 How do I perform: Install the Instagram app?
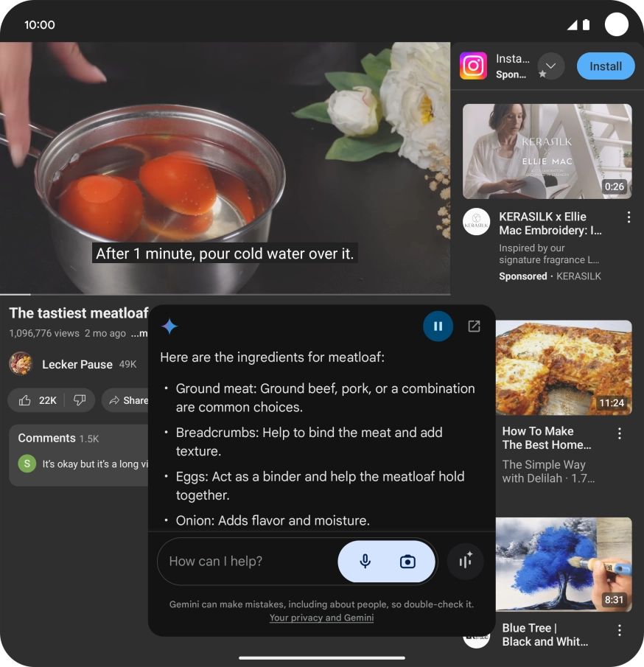click(605, 66)
